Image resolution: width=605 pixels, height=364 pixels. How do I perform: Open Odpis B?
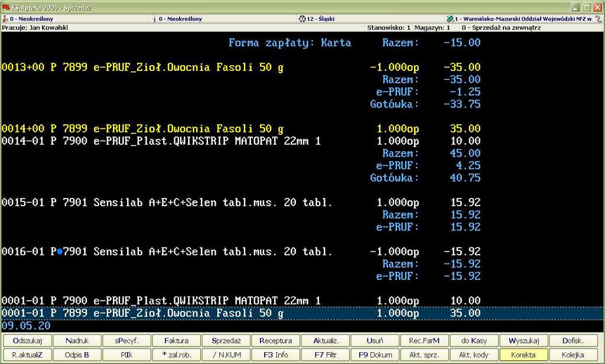pos(77,355)
